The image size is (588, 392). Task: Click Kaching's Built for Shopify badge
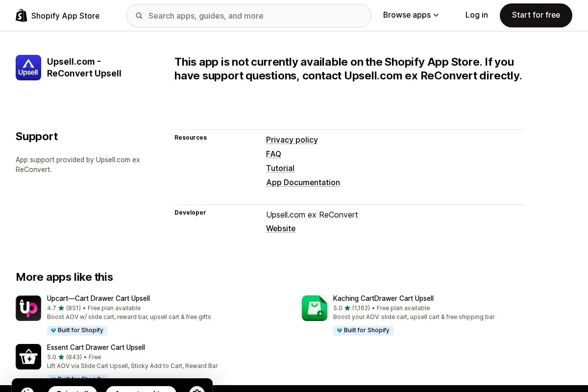tap(363, 331)
